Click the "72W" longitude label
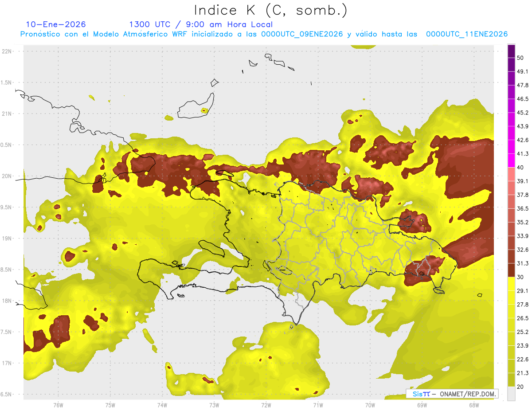Image resolution: width=532 pixels, height=411 pixels. [266, 405]
